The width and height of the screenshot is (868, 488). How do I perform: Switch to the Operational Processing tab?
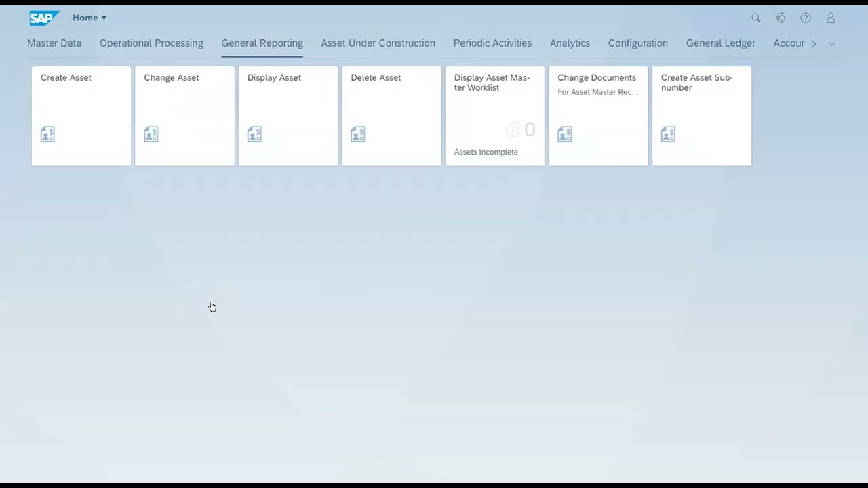click(151, 43)
